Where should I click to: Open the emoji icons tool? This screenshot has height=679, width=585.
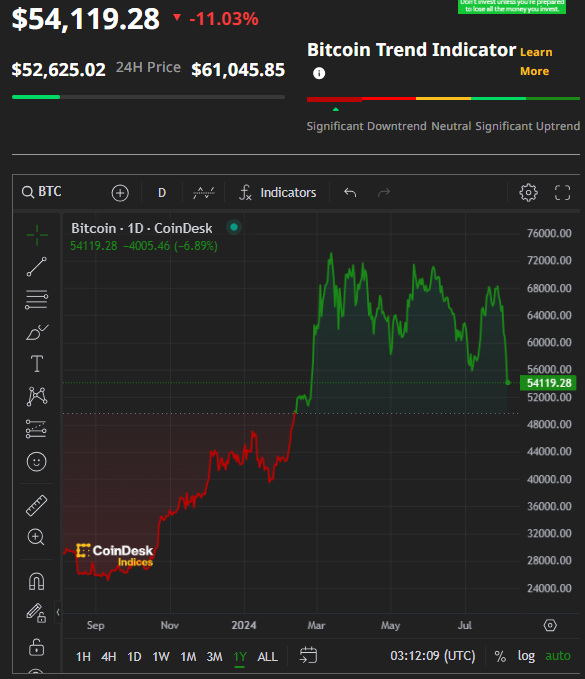[x=36, y=462]
